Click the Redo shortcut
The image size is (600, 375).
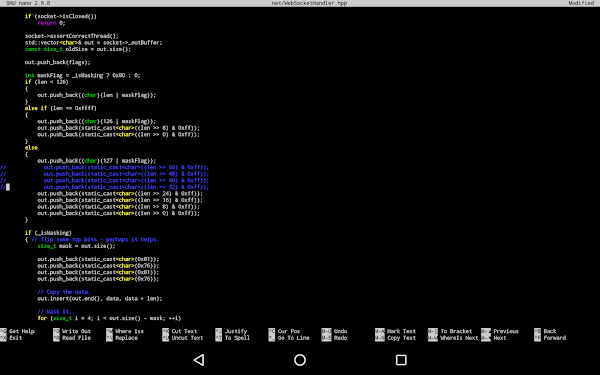[340, 338]
